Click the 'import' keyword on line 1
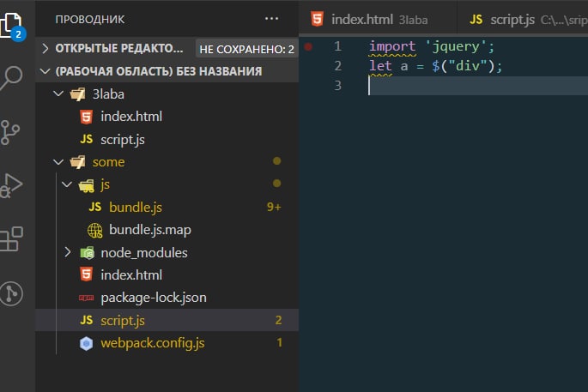 point(392,46)
